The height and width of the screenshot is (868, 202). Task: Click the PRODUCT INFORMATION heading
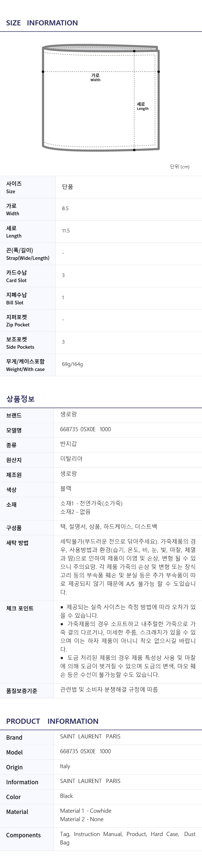tap(52, 721)
